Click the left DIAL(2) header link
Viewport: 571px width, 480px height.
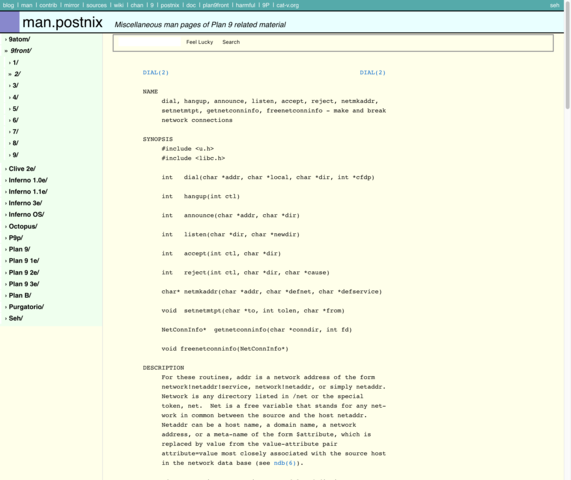[x=155, y=73]
